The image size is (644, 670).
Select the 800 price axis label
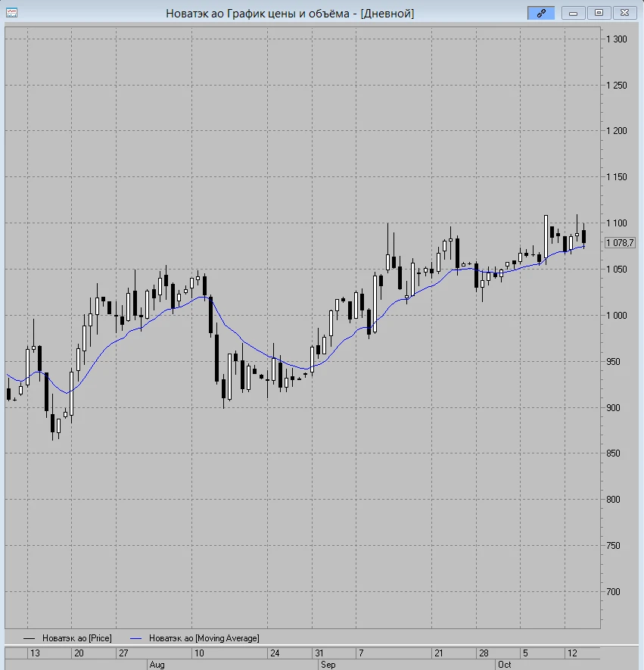[x=613, y=500]
